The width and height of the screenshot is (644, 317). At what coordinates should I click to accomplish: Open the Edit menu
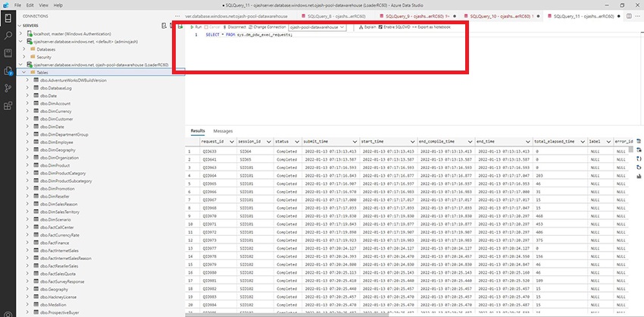[x=30, y=5]
